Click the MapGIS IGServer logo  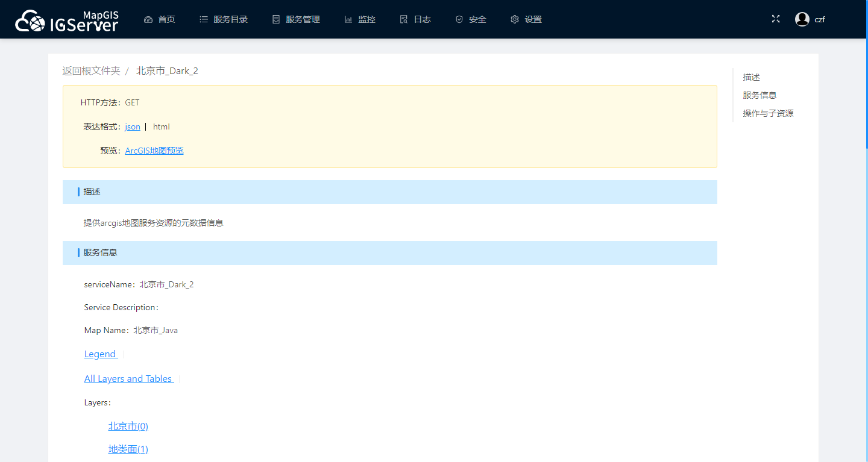click(67, 20)
